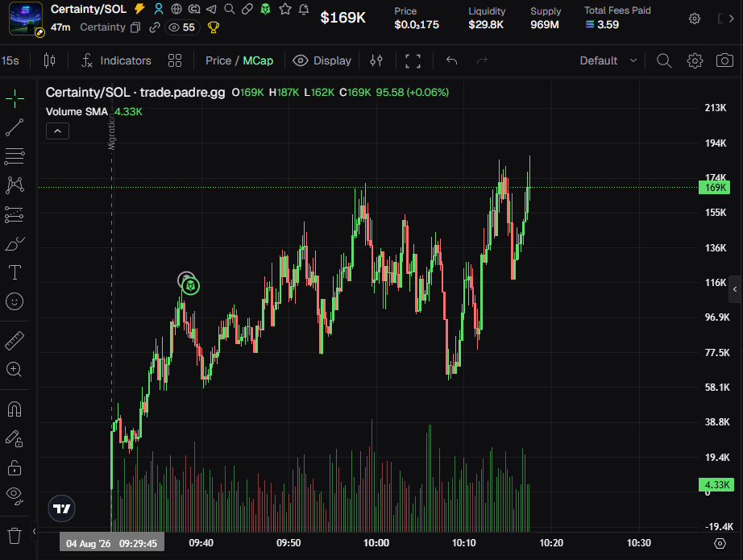Open the Default layout dropdown
743x560 pixels.
pyautogui.click(x=608, y=60)
